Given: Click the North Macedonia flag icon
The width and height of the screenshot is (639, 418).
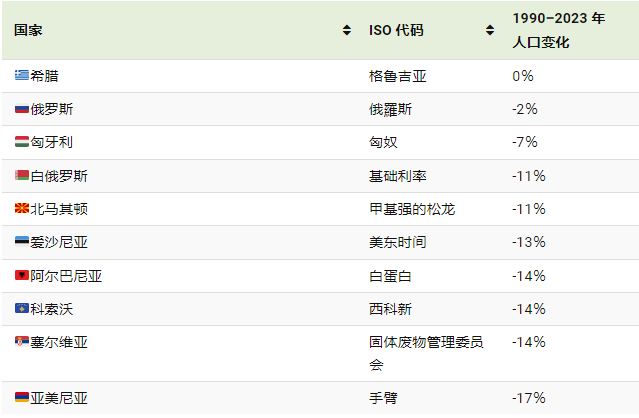Looking at the screenshot, I should [x=22, y=209].
